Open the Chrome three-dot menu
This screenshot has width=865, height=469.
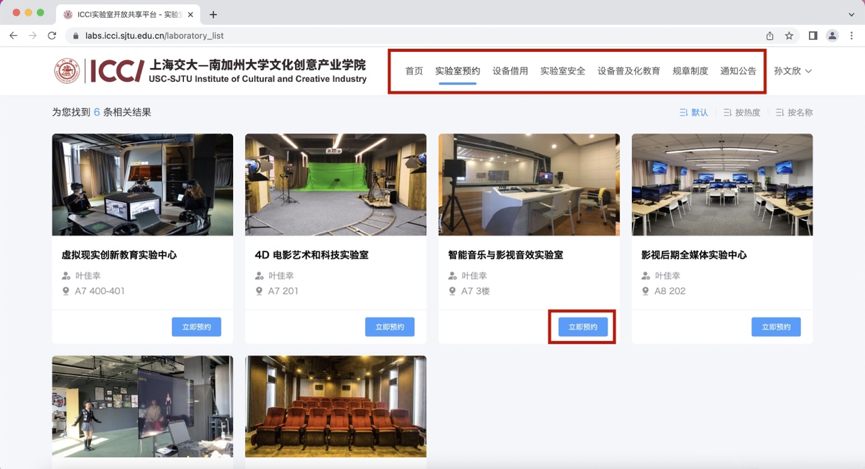coord(851,35)
